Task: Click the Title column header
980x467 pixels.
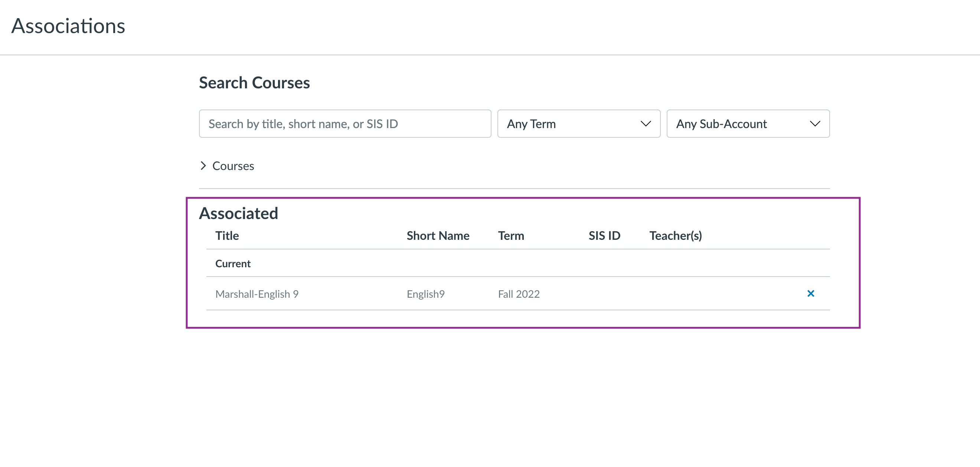Action: [x=227, y=236]
